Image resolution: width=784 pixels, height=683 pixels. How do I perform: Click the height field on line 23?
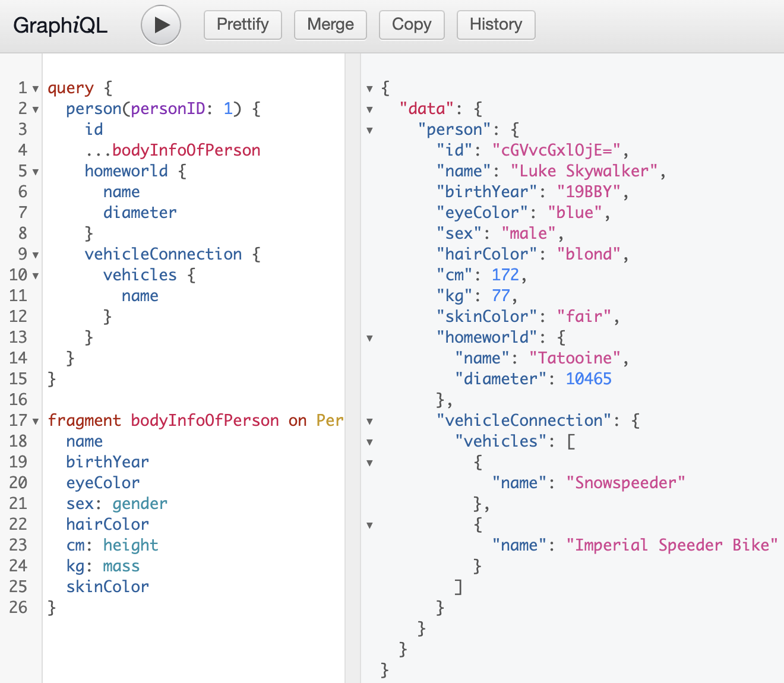point(131,545)
